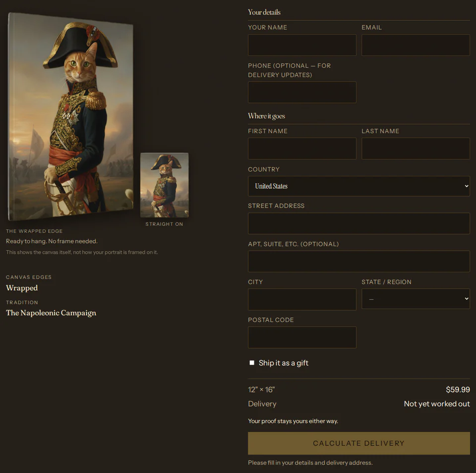476x473 pixels.
Task: Select the Straight On thumbnail view
Action: coord(164,185)
